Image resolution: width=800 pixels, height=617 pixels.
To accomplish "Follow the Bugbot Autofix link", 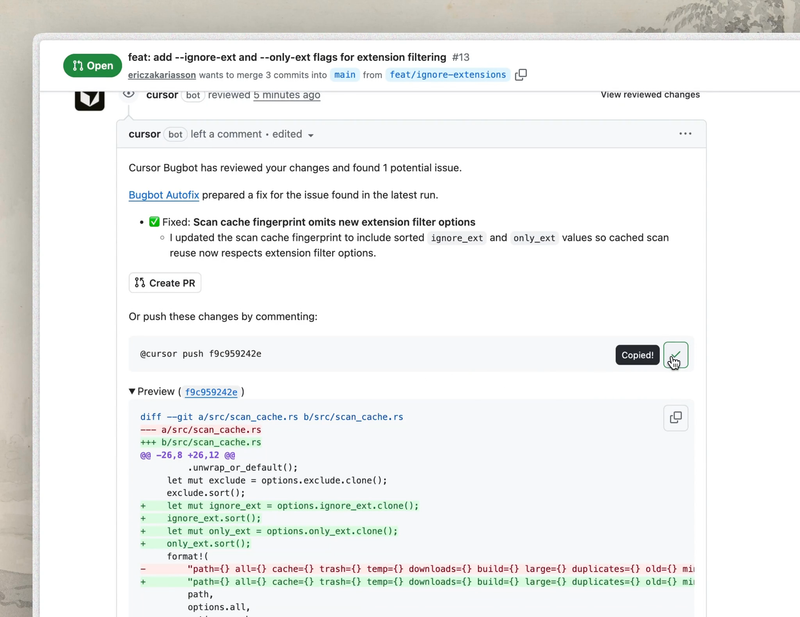I will (x=164, y=195).
